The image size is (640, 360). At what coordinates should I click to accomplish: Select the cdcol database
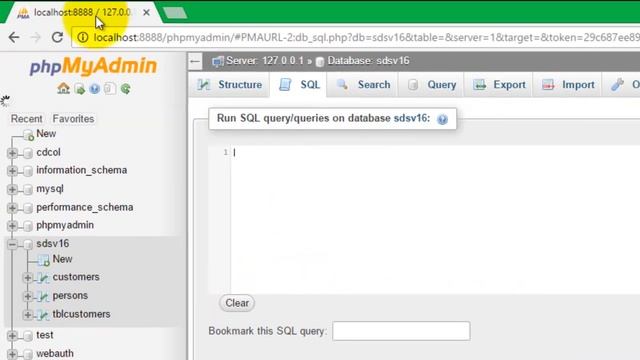click(49, 152)
